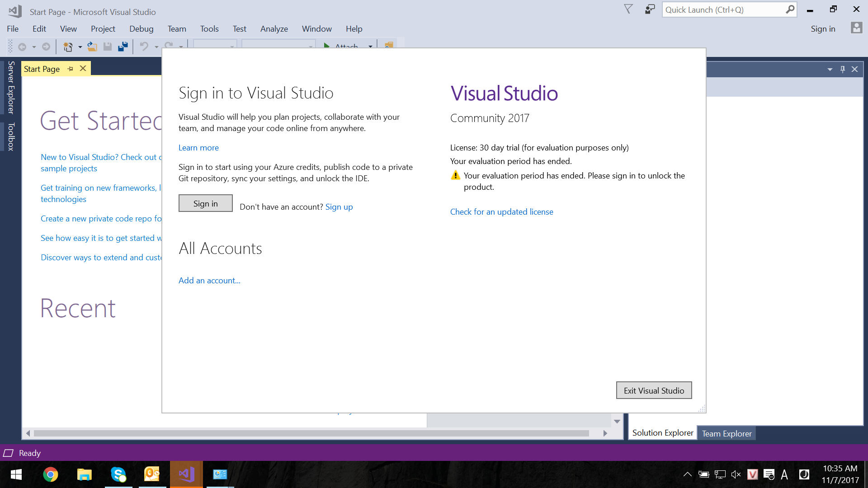Open the Test menu
The width and height of the screenshot is (868, 488).
240,28
